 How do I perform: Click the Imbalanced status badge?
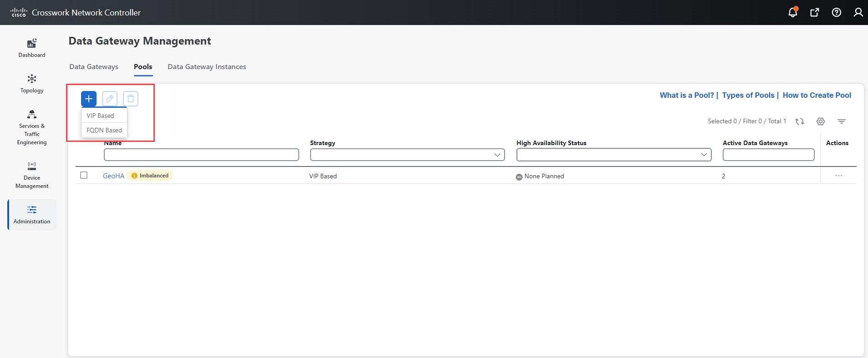pyautogui.click(x=150, y=176)
